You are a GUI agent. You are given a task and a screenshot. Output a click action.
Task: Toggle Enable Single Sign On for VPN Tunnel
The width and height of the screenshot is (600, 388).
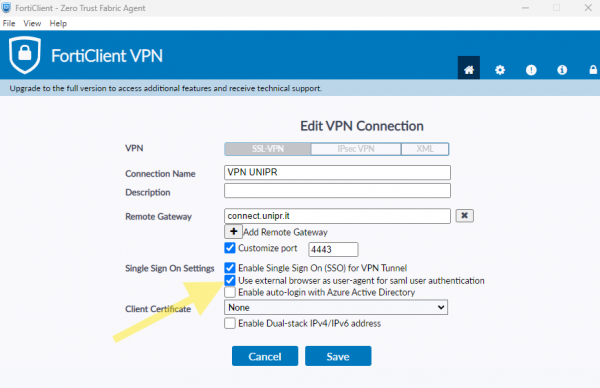(x=230, y=268)
